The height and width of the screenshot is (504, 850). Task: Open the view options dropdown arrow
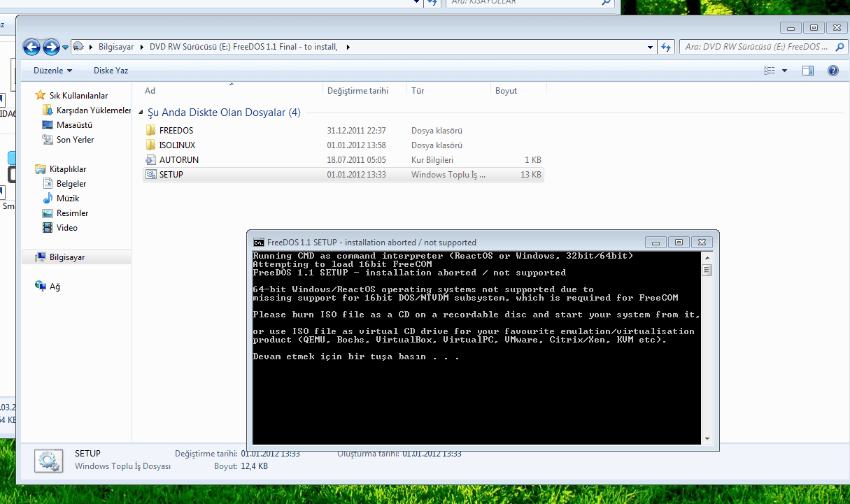[x=784, y=71]
